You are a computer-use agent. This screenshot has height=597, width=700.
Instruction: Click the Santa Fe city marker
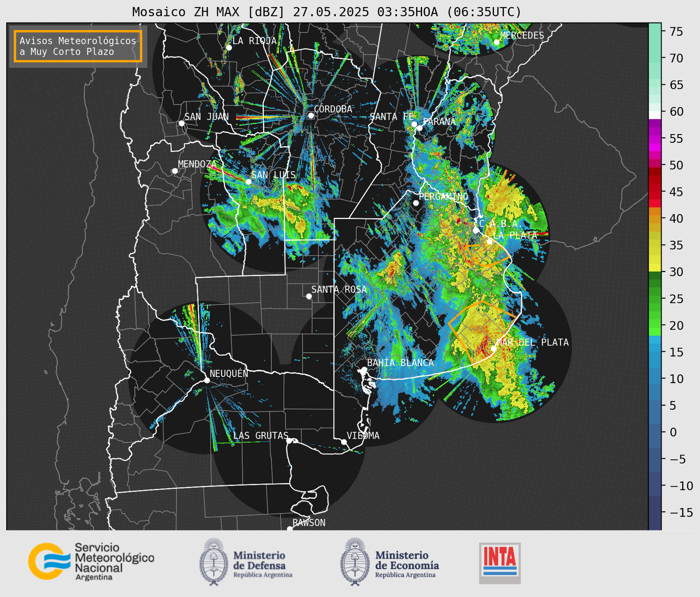(414, 124)
